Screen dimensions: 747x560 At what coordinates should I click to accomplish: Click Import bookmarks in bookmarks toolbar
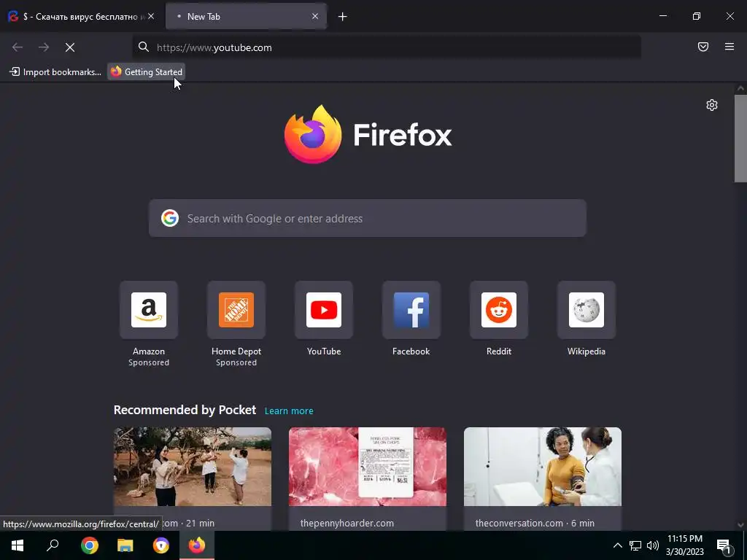click(55, 72)
